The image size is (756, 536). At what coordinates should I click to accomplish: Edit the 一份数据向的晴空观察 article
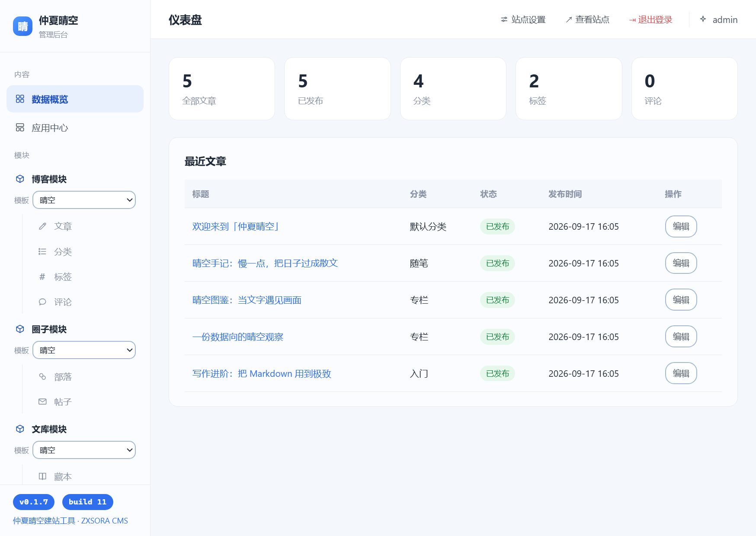[x=681, y=337]
